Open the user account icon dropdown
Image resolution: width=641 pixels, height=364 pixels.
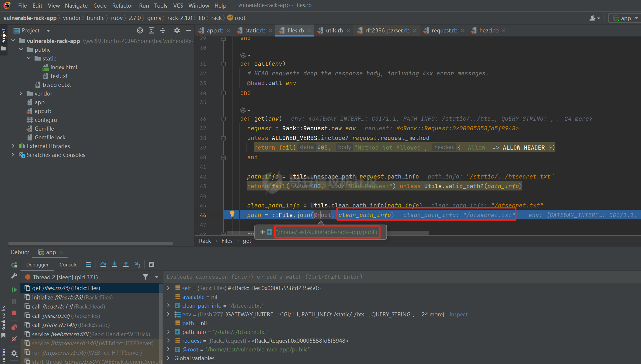pos(595,18)
